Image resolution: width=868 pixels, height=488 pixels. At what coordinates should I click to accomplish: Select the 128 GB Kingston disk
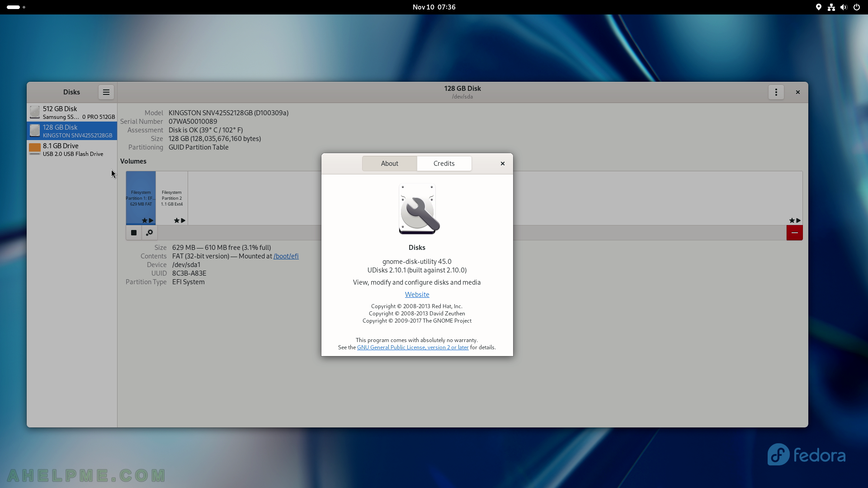click(x=72, y=131)
